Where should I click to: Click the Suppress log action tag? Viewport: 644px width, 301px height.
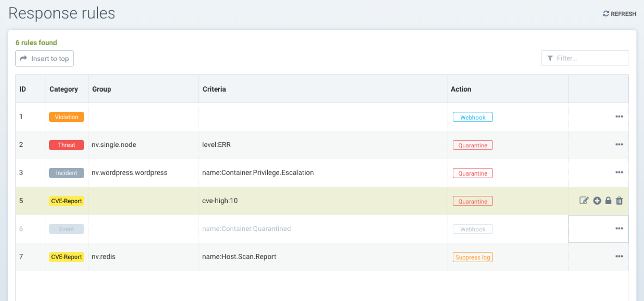click(472, 257)
